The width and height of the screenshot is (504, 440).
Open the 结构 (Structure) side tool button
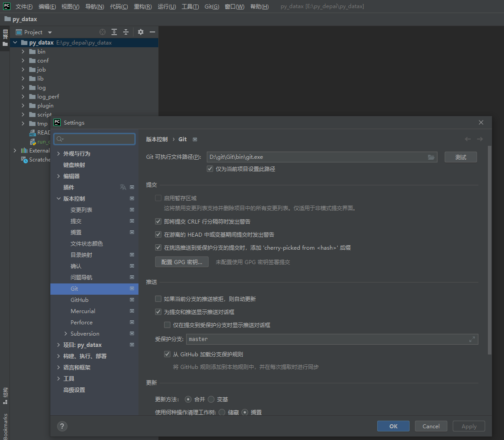[x=5, y=396]
